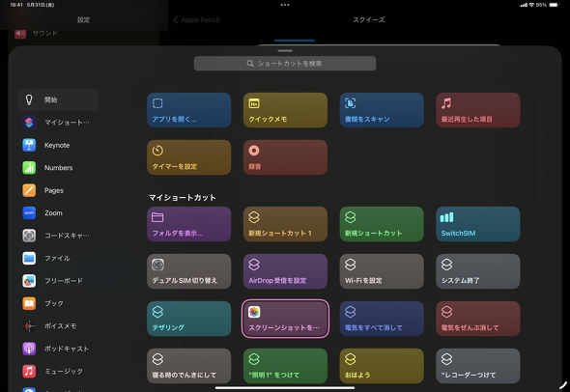Select 寝る時のでんきにして tile

point(188,366)
